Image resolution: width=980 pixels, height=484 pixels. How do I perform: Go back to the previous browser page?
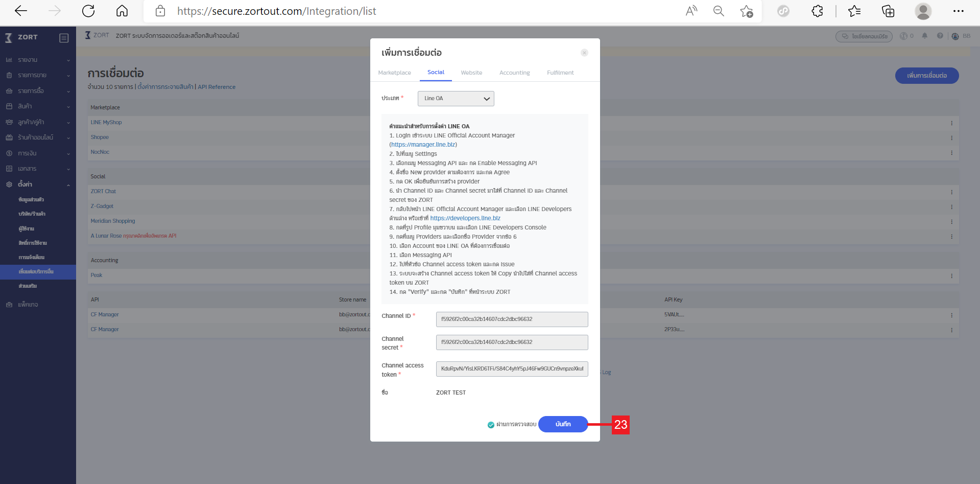(x=21, y=11)
